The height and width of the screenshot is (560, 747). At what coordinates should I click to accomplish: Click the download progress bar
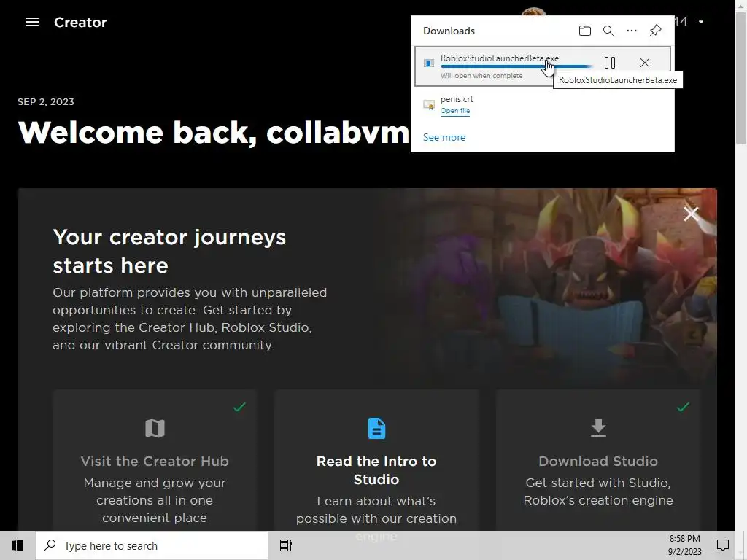click(516, 66)
